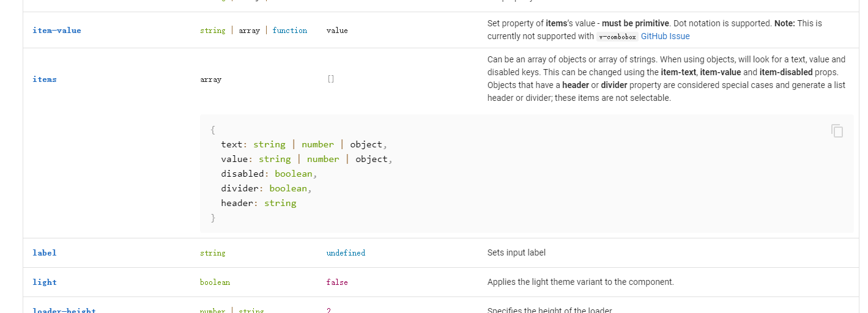Click the 'header: string' line in code block
The image size is (868, 313).
click(x=259, y=203)
